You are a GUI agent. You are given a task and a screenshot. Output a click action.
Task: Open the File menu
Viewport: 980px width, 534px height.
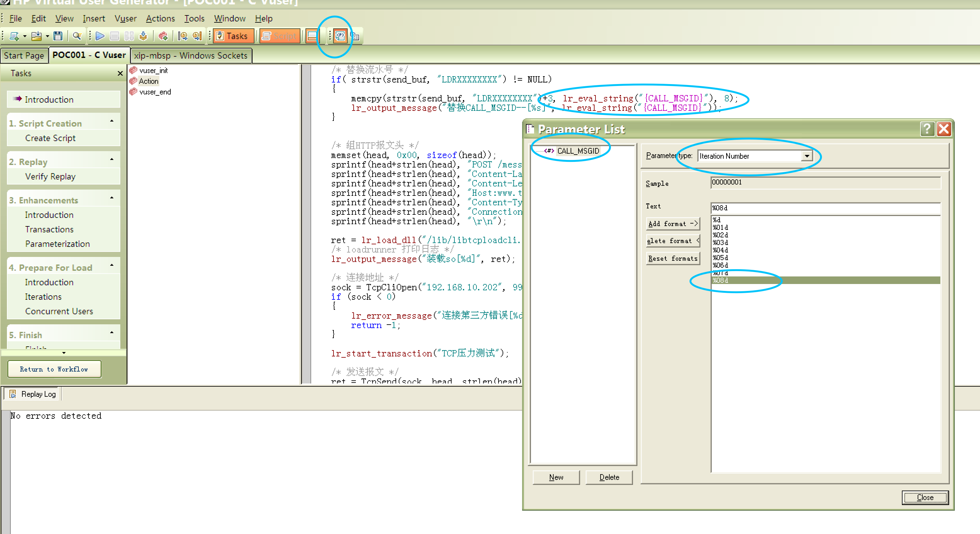16,18
